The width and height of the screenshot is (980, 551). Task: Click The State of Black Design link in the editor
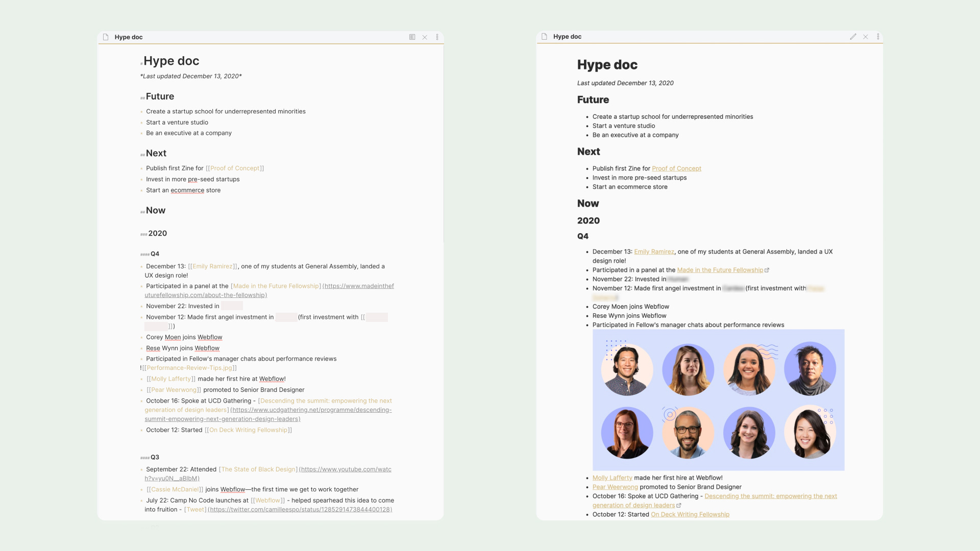257,469
